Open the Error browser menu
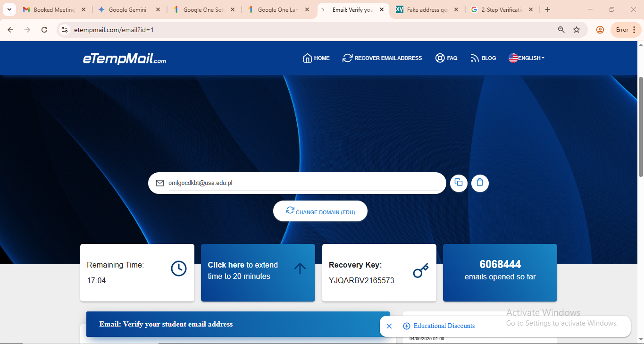Viewport: 644px width, 344px height. click(x=626, y=30)
